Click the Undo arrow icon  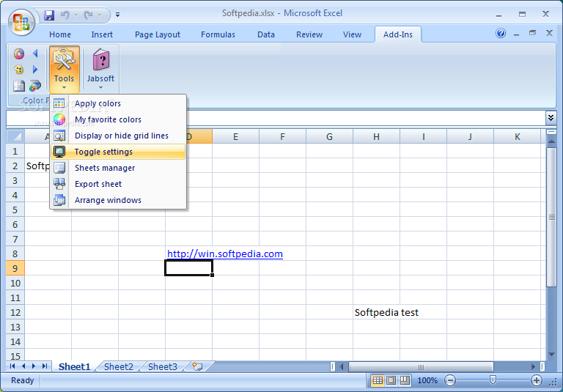(x=65, y=15)
